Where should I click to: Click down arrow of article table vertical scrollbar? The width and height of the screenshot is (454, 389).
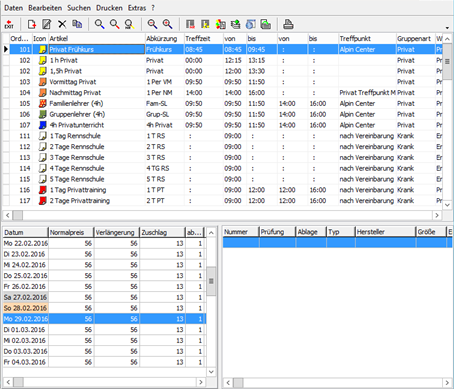[x=448, y=205]
